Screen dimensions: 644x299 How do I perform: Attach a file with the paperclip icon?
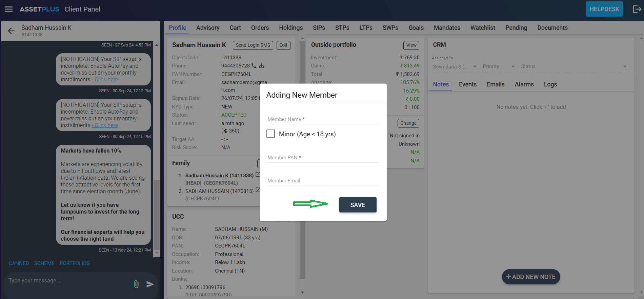click(136, 284)
